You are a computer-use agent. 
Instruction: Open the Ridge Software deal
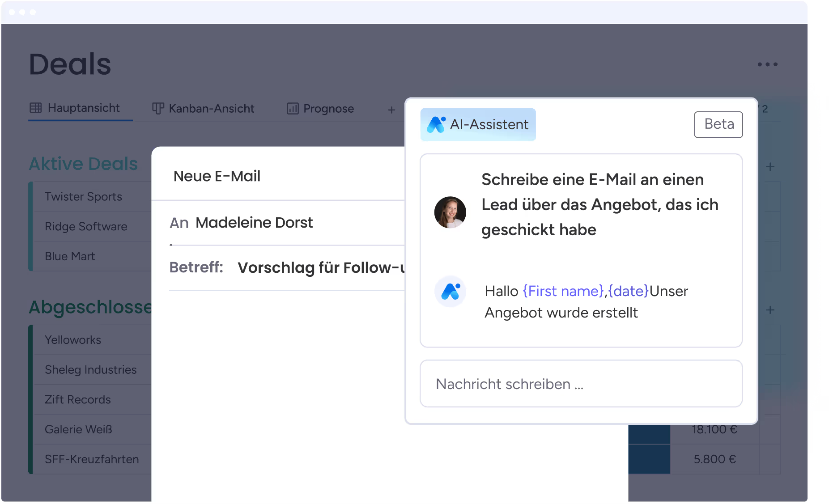tap(86, 227)
